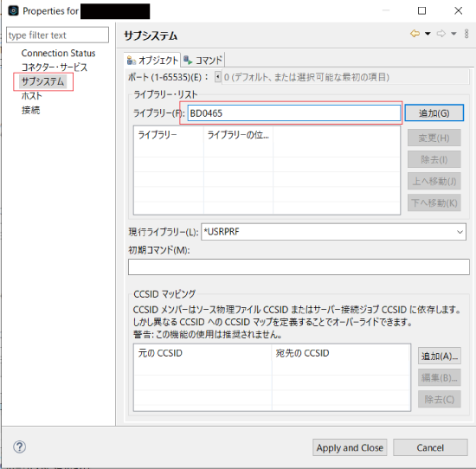
Task: Click the 追加(A)... button for CCSID mapping
Action: tap(440, 356)
